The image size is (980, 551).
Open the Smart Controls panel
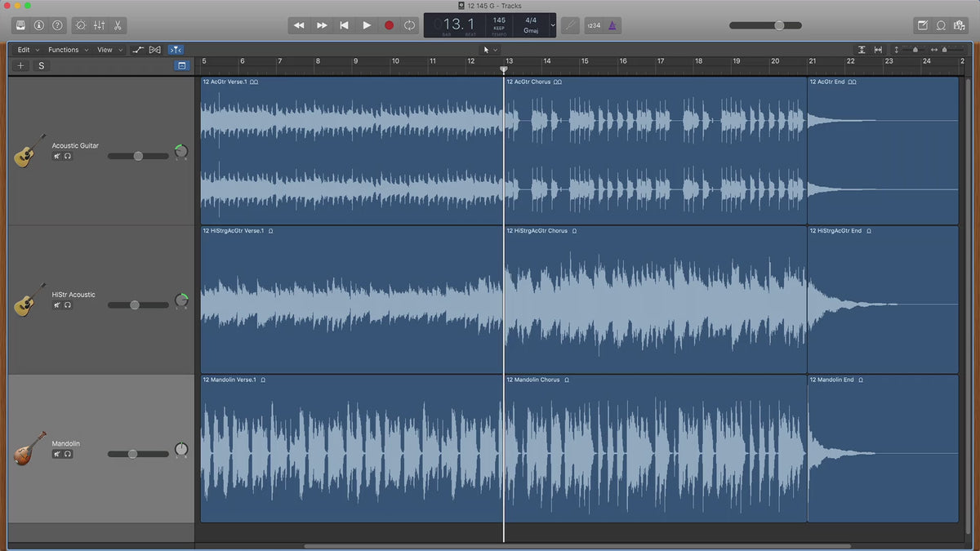pos(80,25)
